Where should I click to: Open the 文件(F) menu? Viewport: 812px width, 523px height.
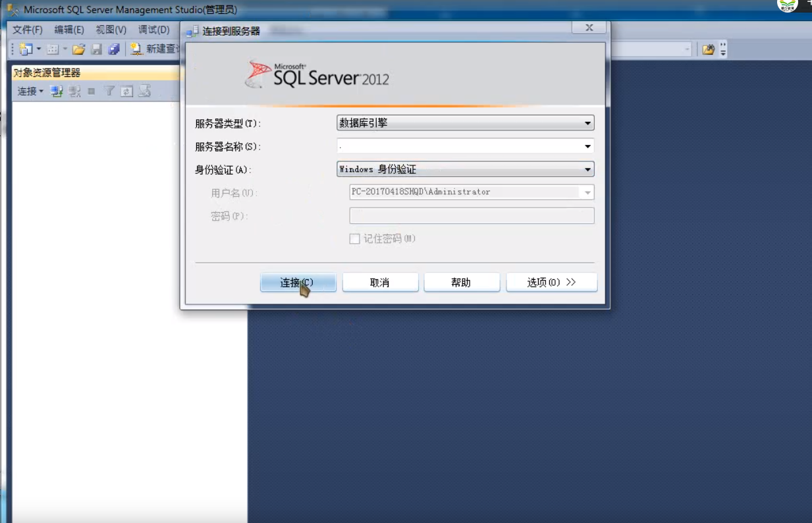(x=28, y=30)
